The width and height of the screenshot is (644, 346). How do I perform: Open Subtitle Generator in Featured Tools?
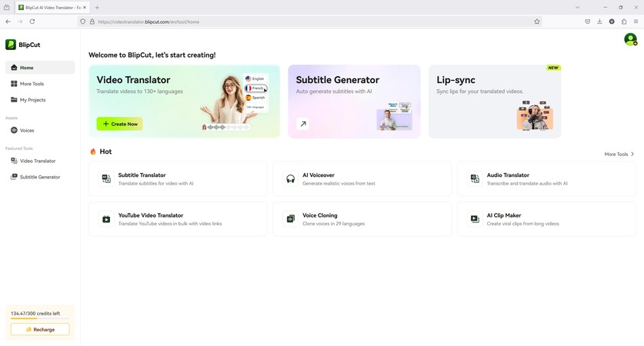(x=40, y=177)
